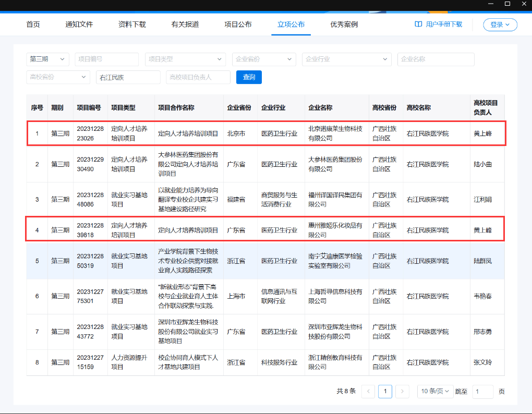Select the 立项公布 tab
The width and height of the screenshot is (532, 414).
(291, 25)
